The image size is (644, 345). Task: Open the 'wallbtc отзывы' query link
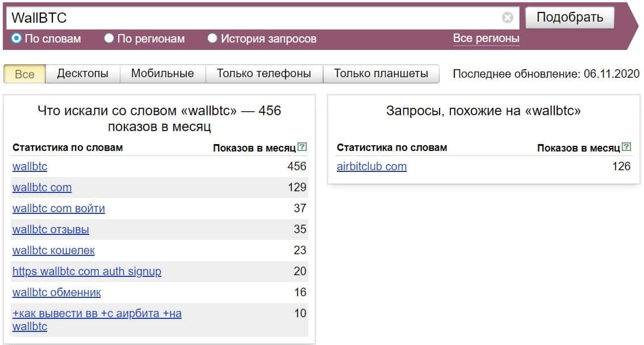(51, 229)
